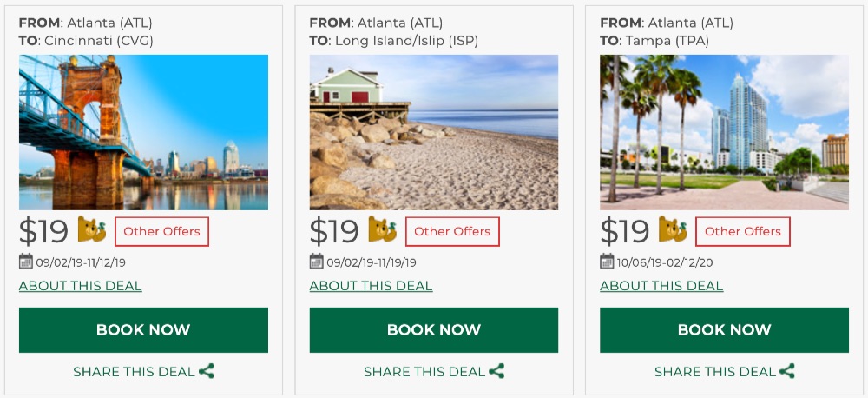Click the Cincinnati bridge photo

point(143,132)
